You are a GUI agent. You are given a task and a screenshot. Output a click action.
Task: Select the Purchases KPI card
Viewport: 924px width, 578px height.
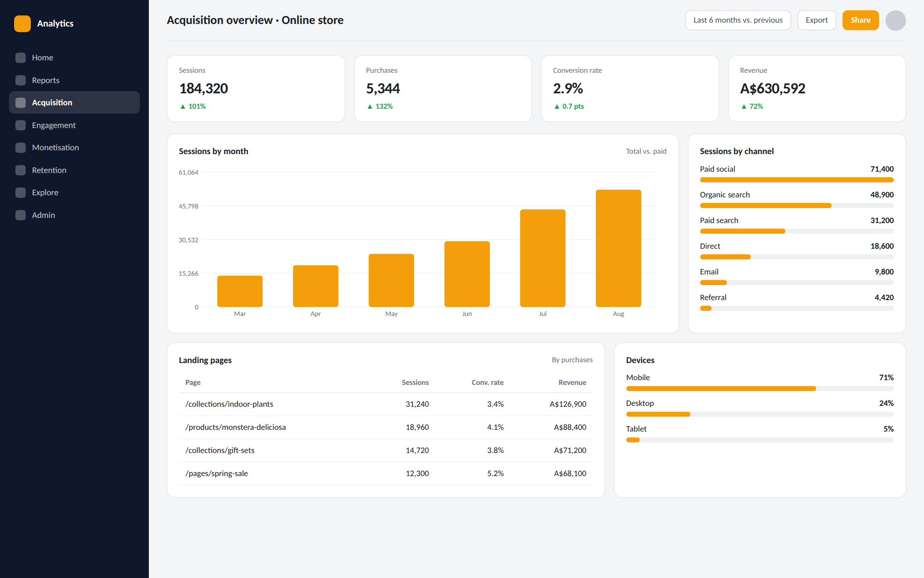coord(443,89)
